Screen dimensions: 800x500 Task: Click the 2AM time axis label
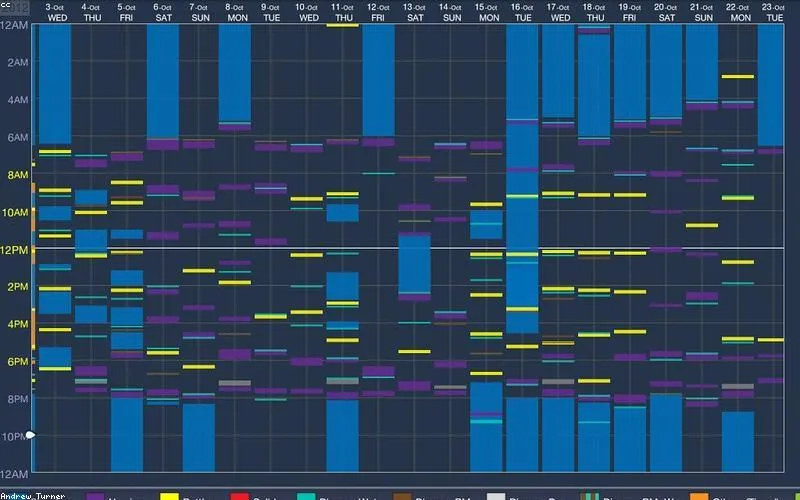pos(18,62)
